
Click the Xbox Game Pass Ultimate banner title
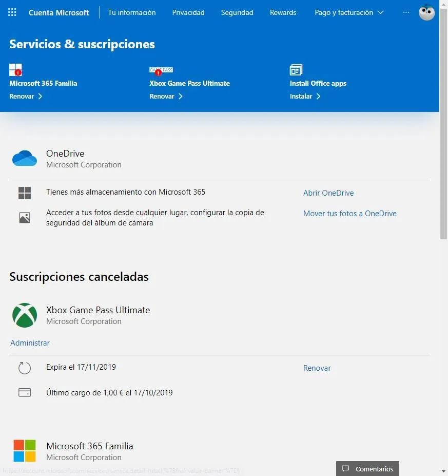[x=189, y=83]
